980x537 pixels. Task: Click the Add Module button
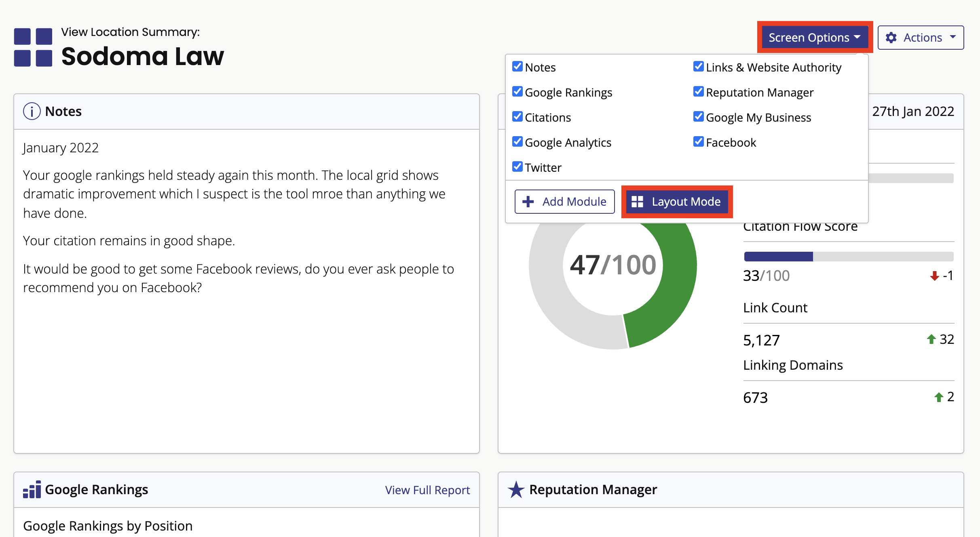[x=564, y=201]
